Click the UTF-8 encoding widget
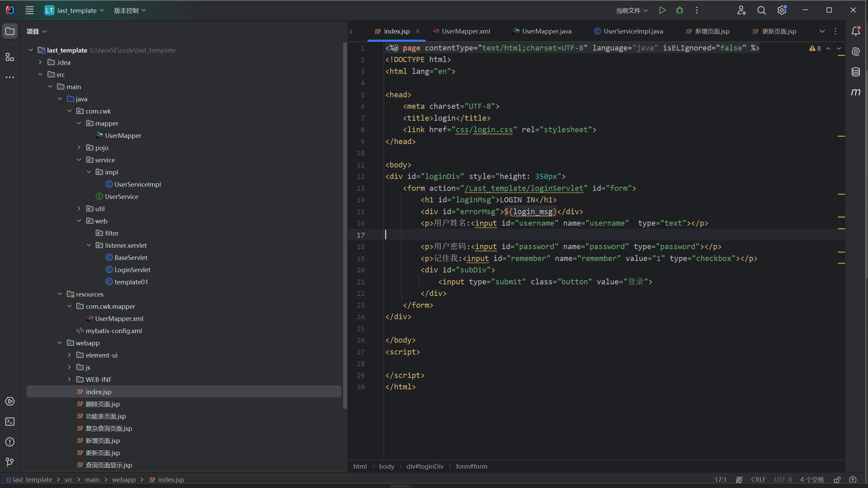 pyautogui.click(x=783, y=480)
